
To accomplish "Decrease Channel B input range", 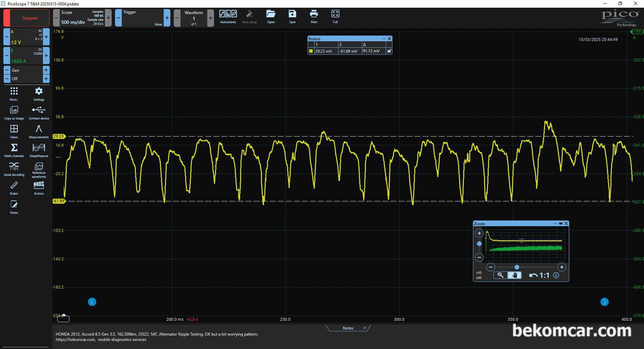I will click(x=7, y=55).
